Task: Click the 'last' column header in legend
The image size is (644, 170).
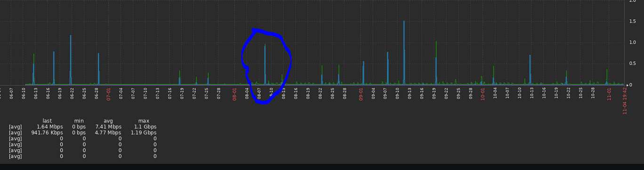Action: coord(47,121)
